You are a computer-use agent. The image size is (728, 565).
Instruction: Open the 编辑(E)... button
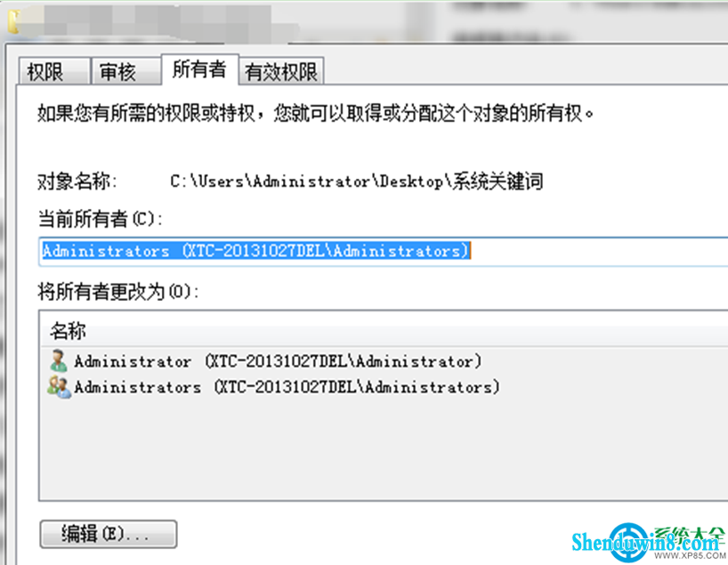click(x=109, y=534)
